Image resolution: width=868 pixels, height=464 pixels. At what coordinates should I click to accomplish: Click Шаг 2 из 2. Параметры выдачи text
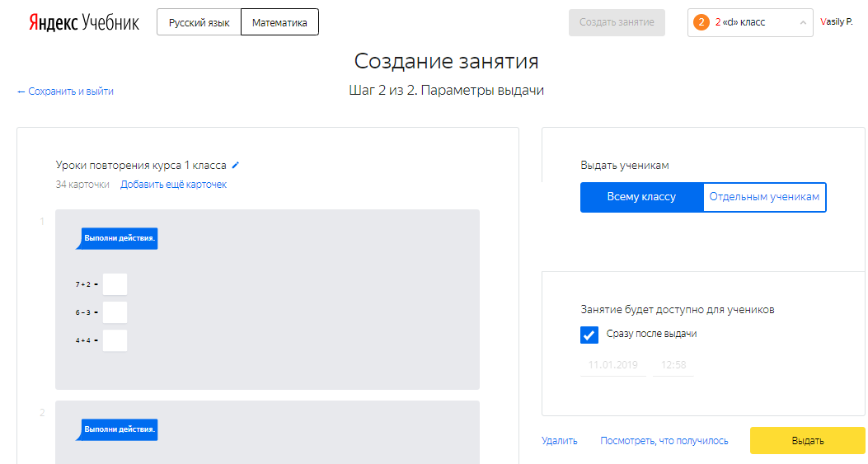tap(446, 91)
